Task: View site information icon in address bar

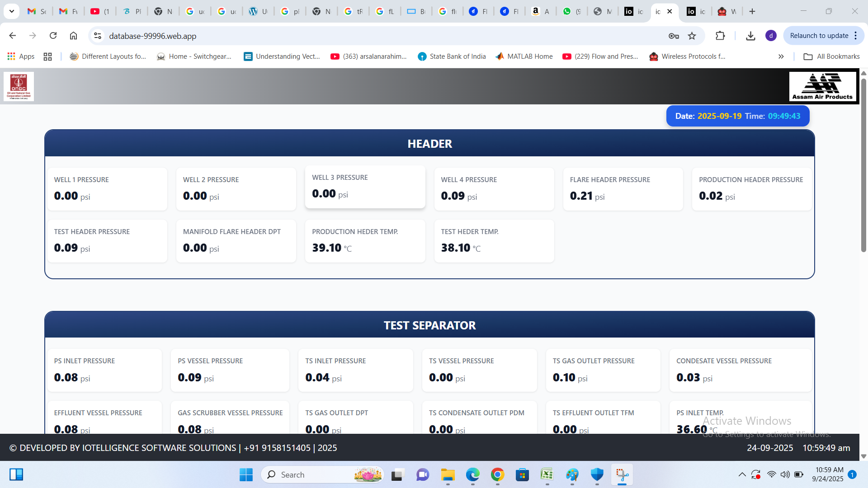Action: pyautogui.click(x=97, y=36)
